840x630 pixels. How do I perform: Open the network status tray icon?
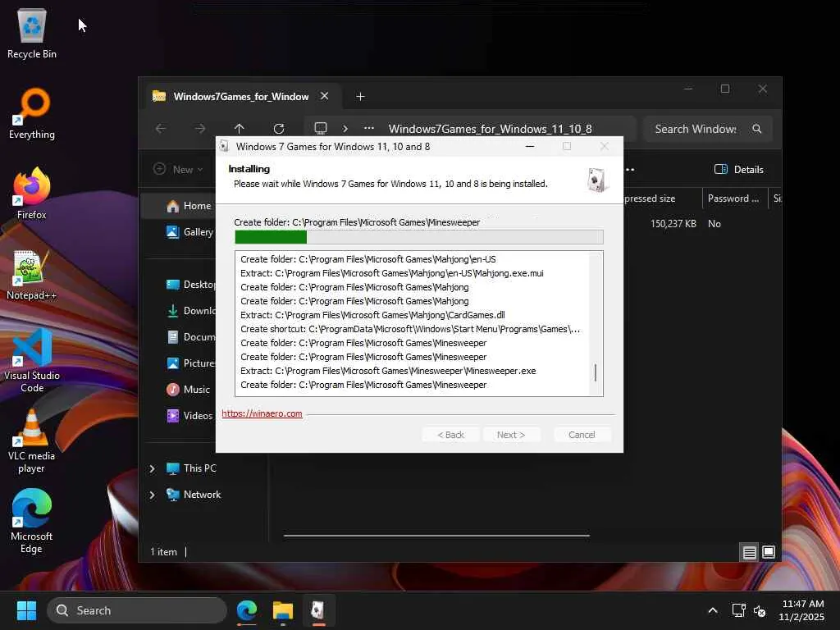tap(739, 610)
